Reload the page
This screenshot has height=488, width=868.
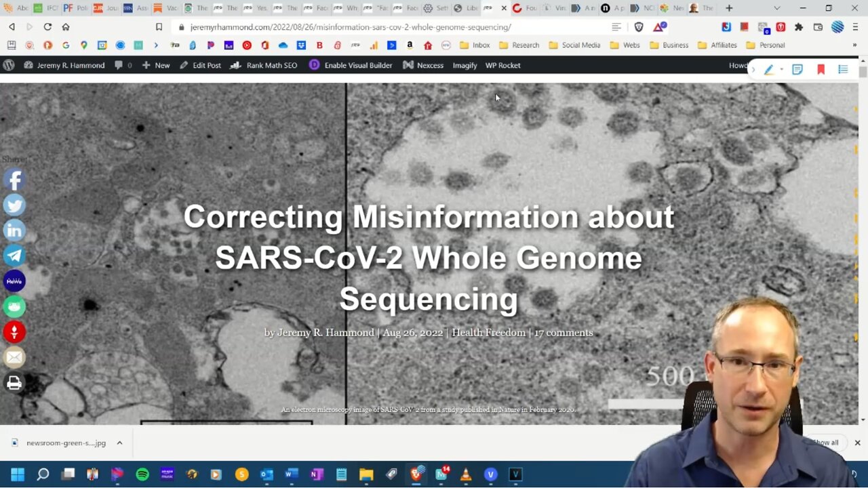click(x=47, y=27)
